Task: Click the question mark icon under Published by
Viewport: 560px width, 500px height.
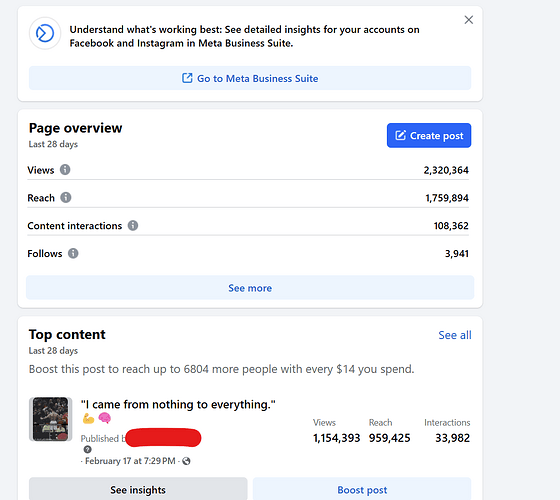Action: tap(88, 449)
